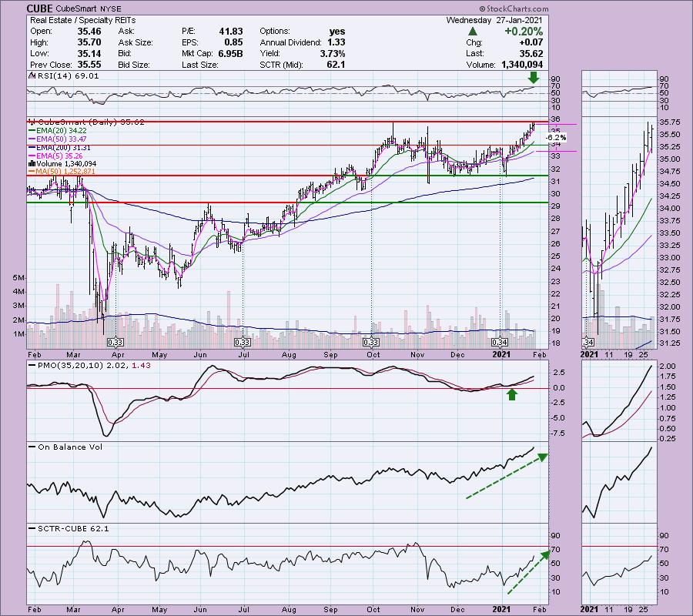Click the +0.20% percent change
The image size is (693, 616).
[x=524, y=32]
